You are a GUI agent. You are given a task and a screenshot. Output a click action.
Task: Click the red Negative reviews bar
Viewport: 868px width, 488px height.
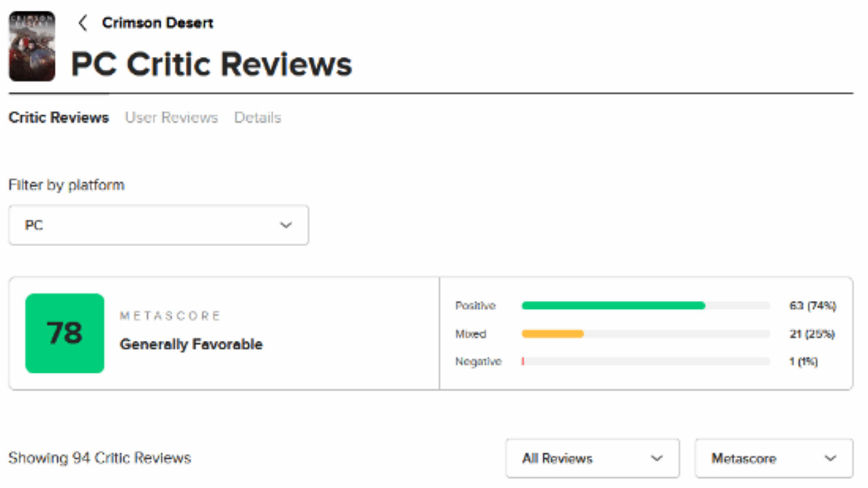(523, 362)
